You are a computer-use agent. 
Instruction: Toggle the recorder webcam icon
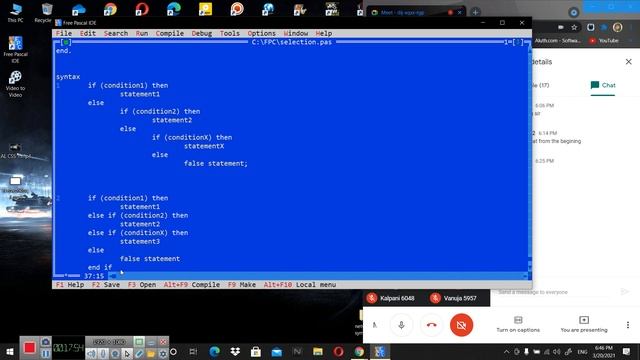[115, 353]
